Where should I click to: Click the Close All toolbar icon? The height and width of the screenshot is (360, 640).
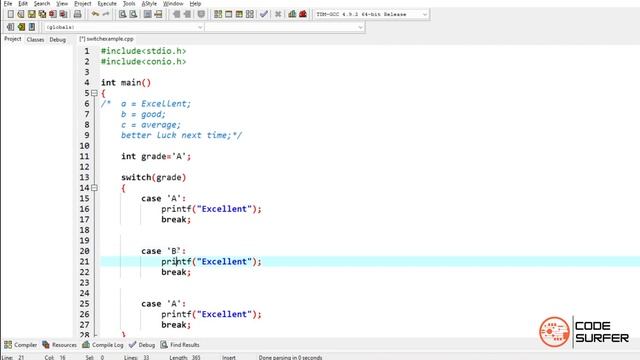(63, 14)
